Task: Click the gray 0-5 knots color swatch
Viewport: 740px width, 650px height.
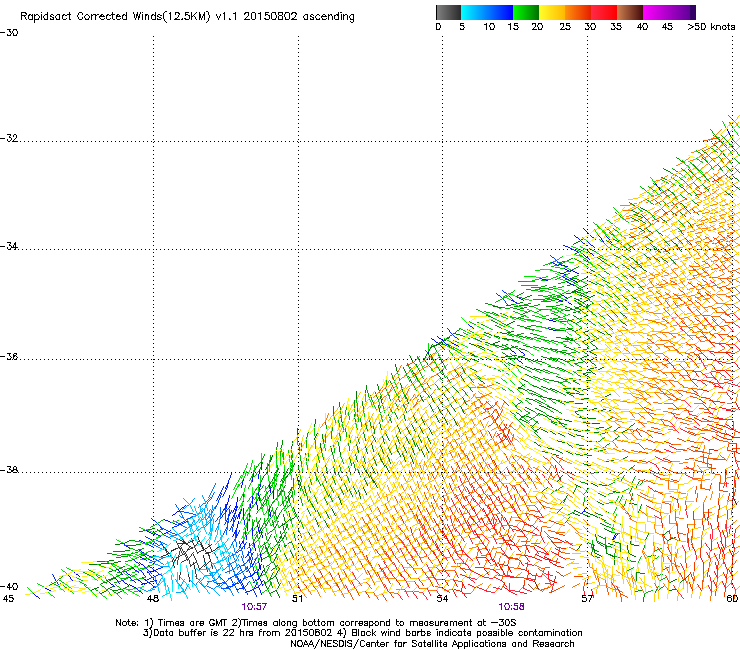Action: (x=448, y=12)
